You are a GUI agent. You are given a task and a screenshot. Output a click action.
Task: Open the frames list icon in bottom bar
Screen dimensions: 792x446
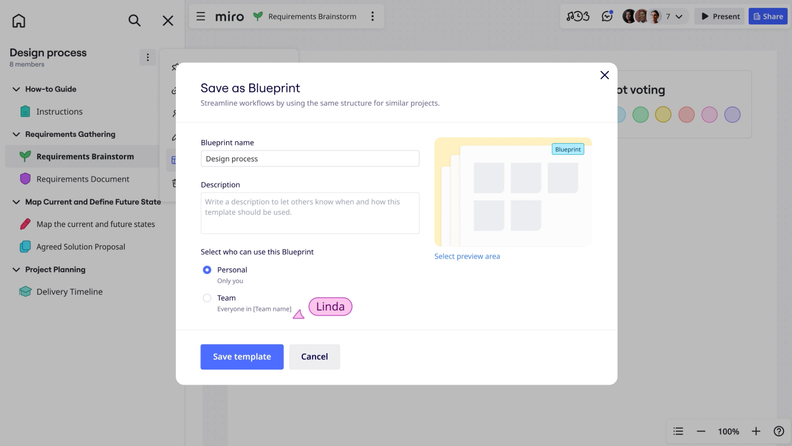[x=678, y=431]
